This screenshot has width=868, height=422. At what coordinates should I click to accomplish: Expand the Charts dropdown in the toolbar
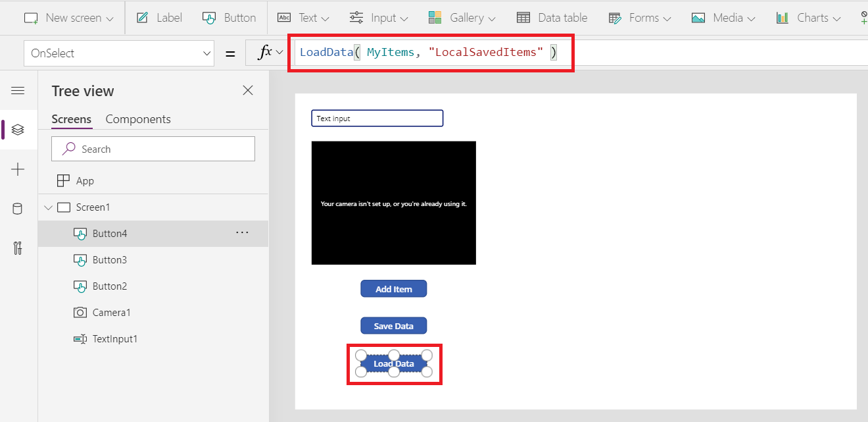(808, 18)
